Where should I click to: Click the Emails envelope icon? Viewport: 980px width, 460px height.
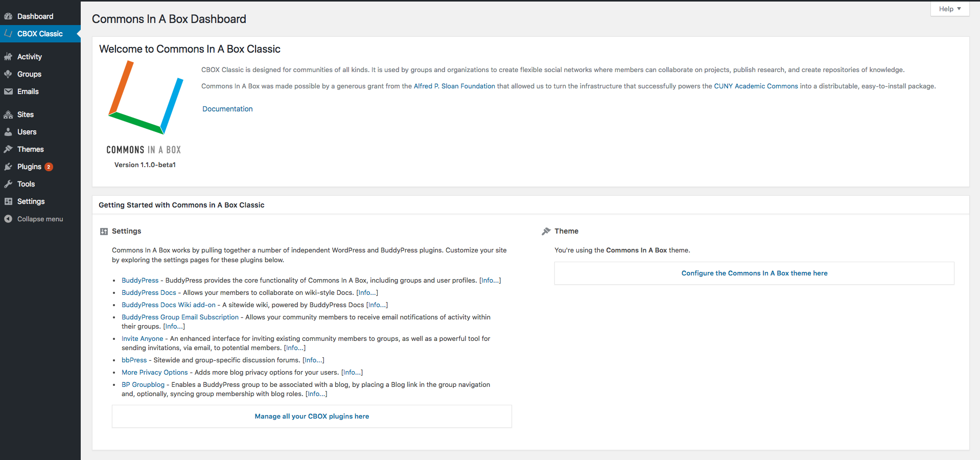[8, 91]
